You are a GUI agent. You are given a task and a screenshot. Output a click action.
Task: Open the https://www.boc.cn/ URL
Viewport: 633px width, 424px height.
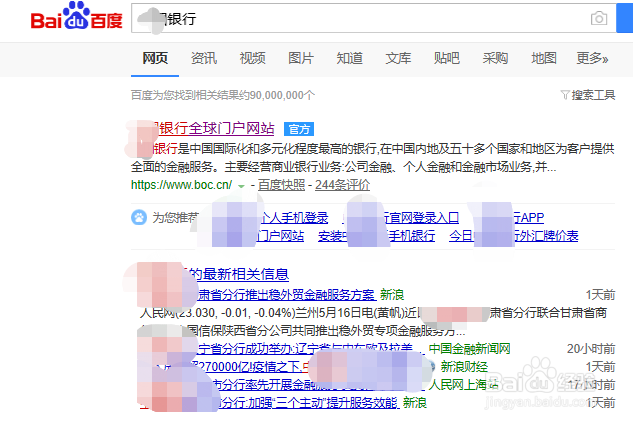[x=181, y=185]
